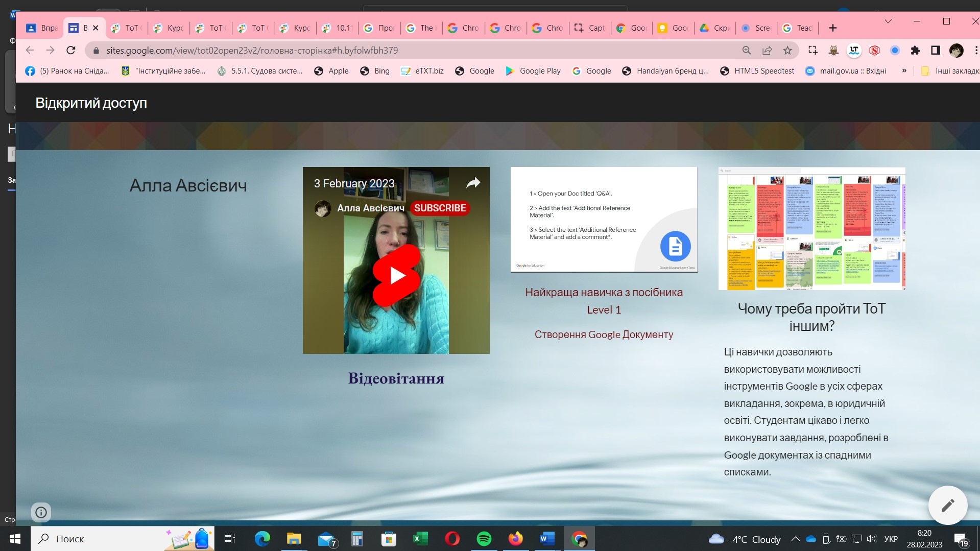Reload the page
The width and height of the screenshot is (980, 551).
(x=71, y=50)
